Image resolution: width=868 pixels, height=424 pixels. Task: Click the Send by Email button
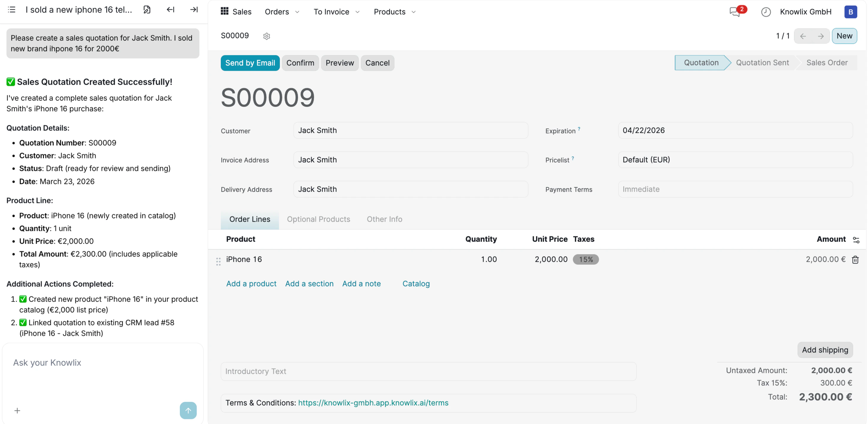click(x=250, y=63)
